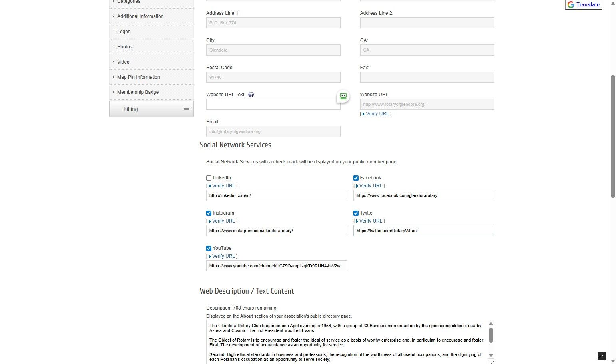Screen dimensions: 616x364
Task: Expand the Membership Badge item
Action: coord(138,92)
